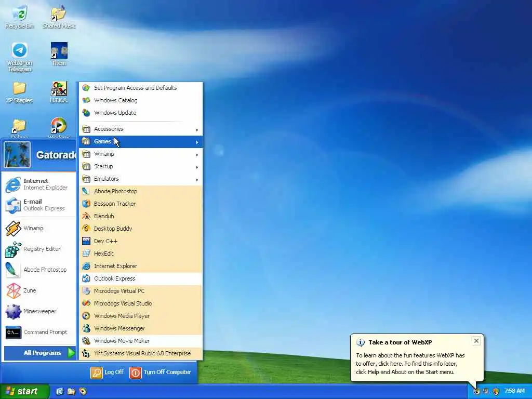Launch Internet Exploder from pinned list
The image size is (532, 399).
(x=38, y=184)
